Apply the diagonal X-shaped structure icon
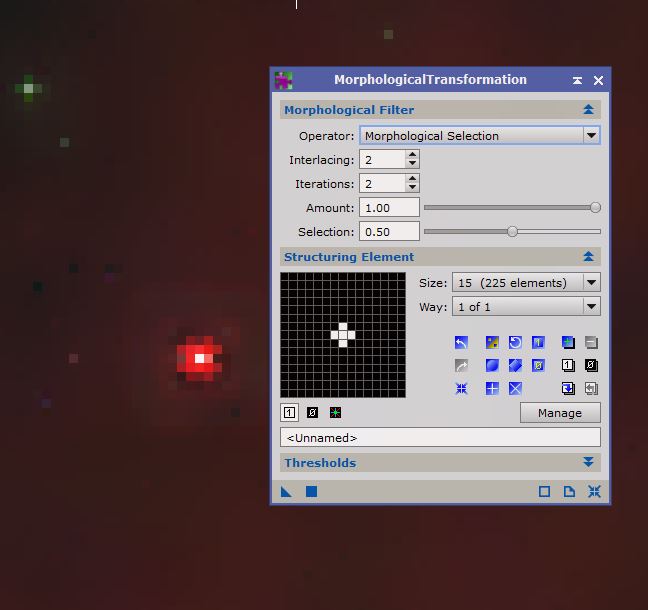 click(515, 389)
